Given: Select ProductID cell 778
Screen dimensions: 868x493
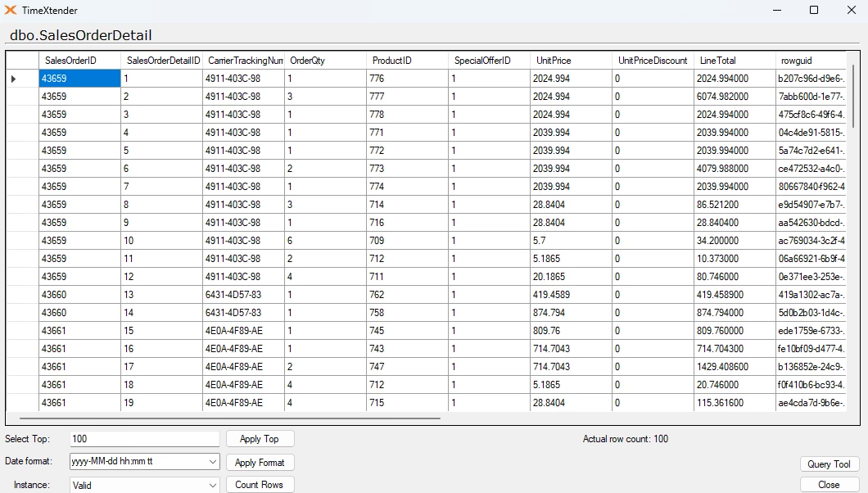Looking at the screenshot, I should pyautogui.click(x=408, y=115).
